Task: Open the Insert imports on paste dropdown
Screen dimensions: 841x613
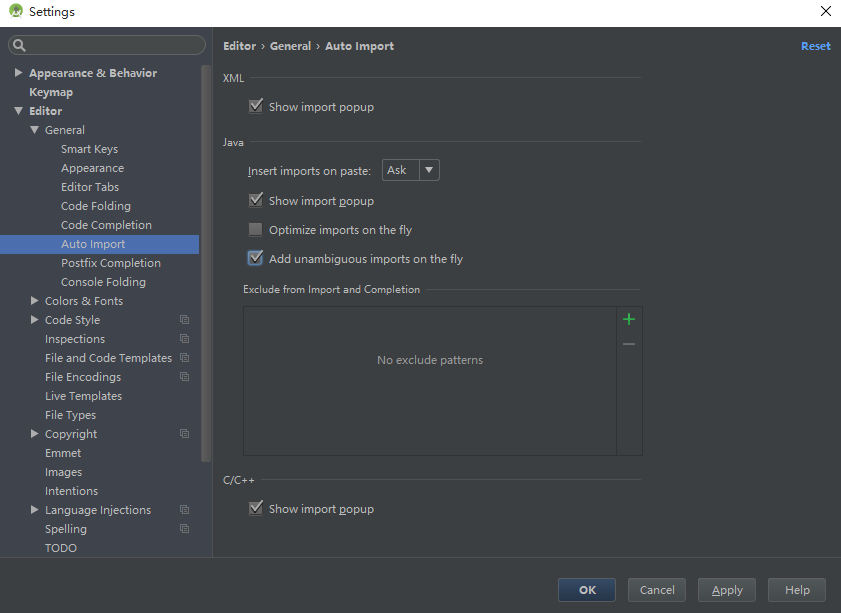Action: tap(411, 170)
